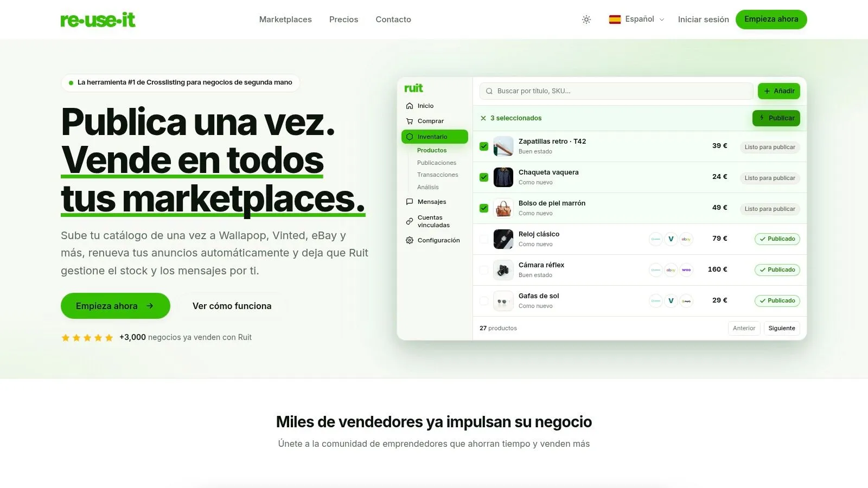868x488 pixels.
Task: Click the five-star rating icons
Action: (x=87, y=338)
